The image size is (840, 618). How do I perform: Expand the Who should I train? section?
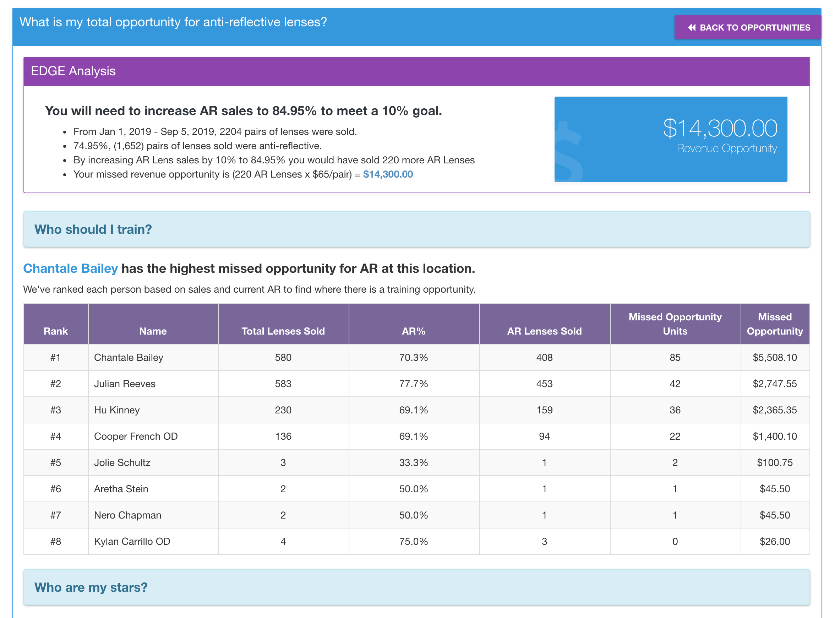[x=416, y=229]
